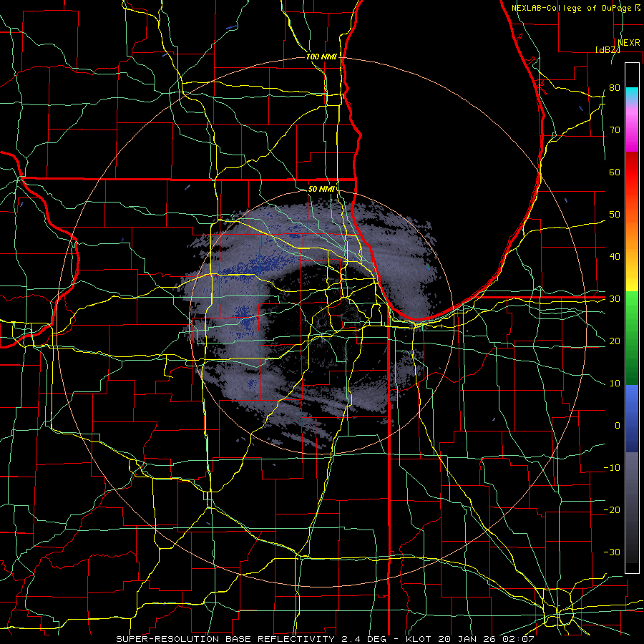This screenshot has height=644, width=644.
Task: Click the 50 value on dBZ scale
Action: point(615,215)
